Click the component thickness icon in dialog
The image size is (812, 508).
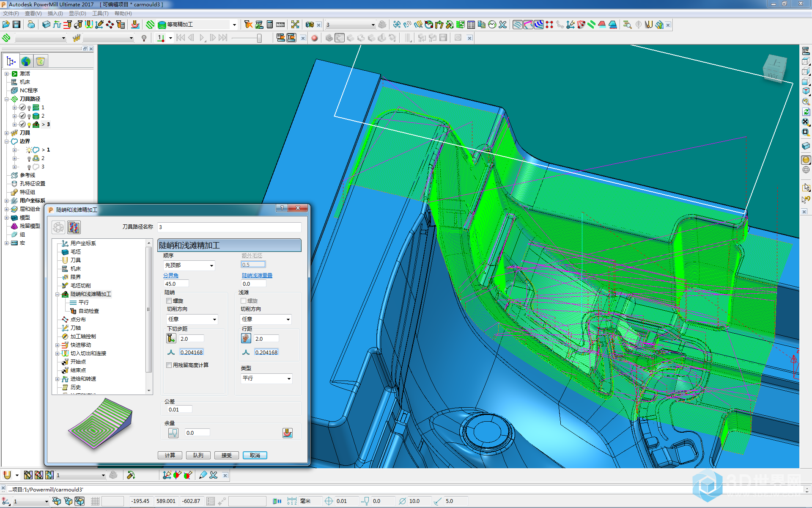tap(287, 433)
